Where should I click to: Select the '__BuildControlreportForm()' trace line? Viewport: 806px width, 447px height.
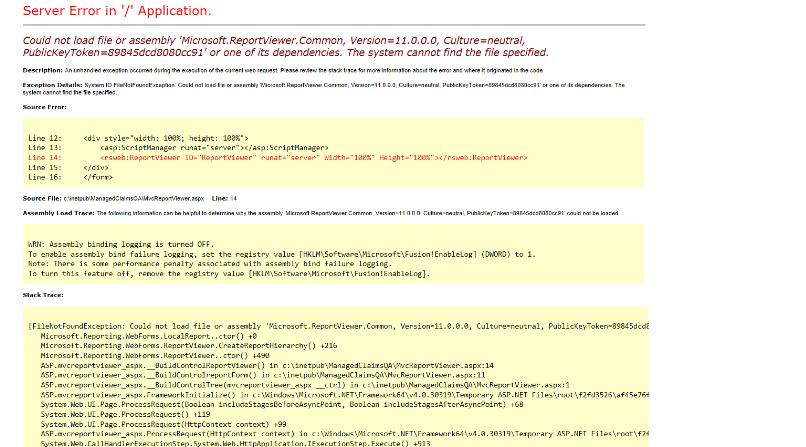pyautogui.click(x=263, y=376)
